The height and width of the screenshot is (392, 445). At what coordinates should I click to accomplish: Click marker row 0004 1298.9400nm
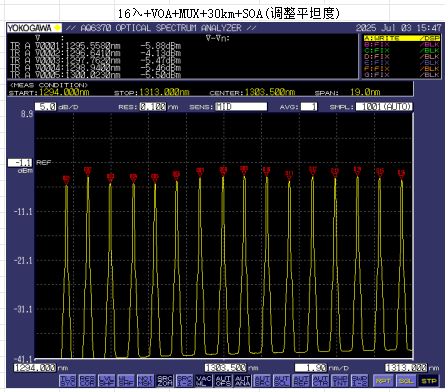tap(96, 68)
